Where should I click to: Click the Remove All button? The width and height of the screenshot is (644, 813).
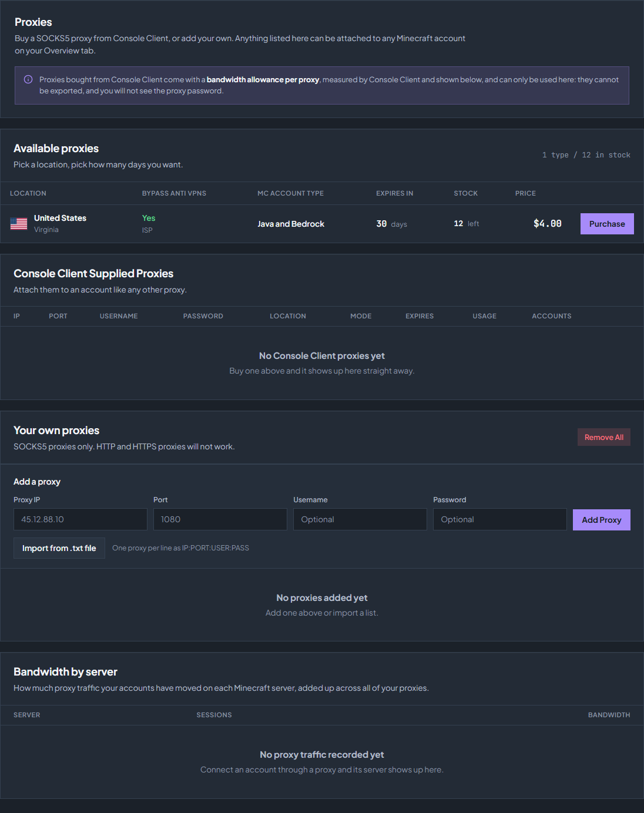(604, 437)
